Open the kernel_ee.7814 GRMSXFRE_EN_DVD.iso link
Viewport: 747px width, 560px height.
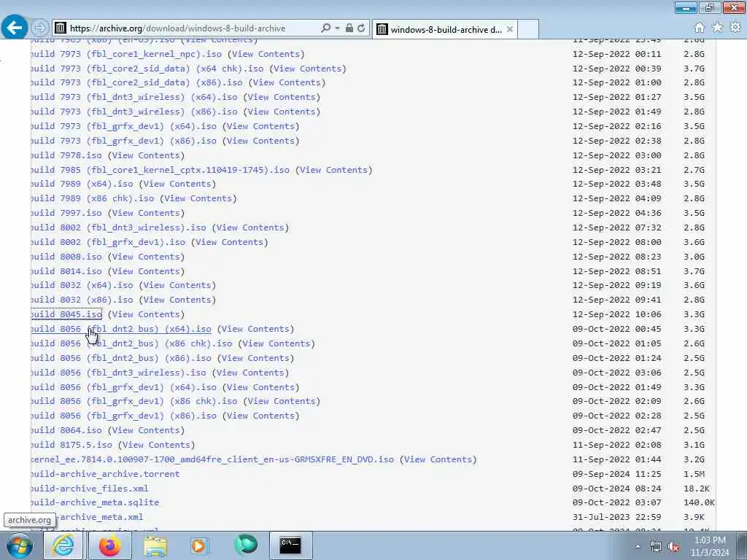pyautogui.click(x=212, y=459)
